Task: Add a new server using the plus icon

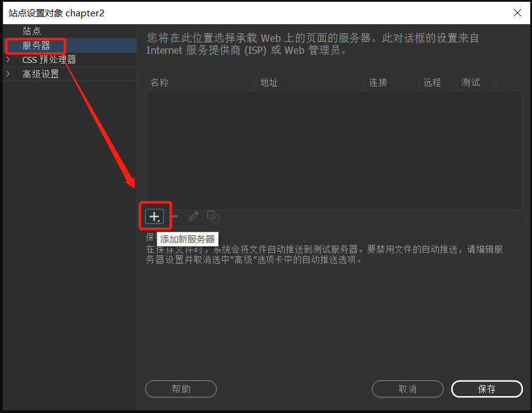Action: pyautogui.click(x=154, y=216)
